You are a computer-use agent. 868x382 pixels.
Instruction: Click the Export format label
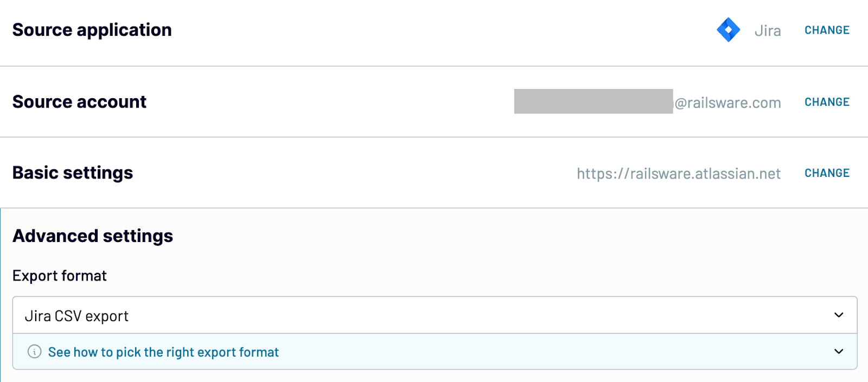click(60, 276)
